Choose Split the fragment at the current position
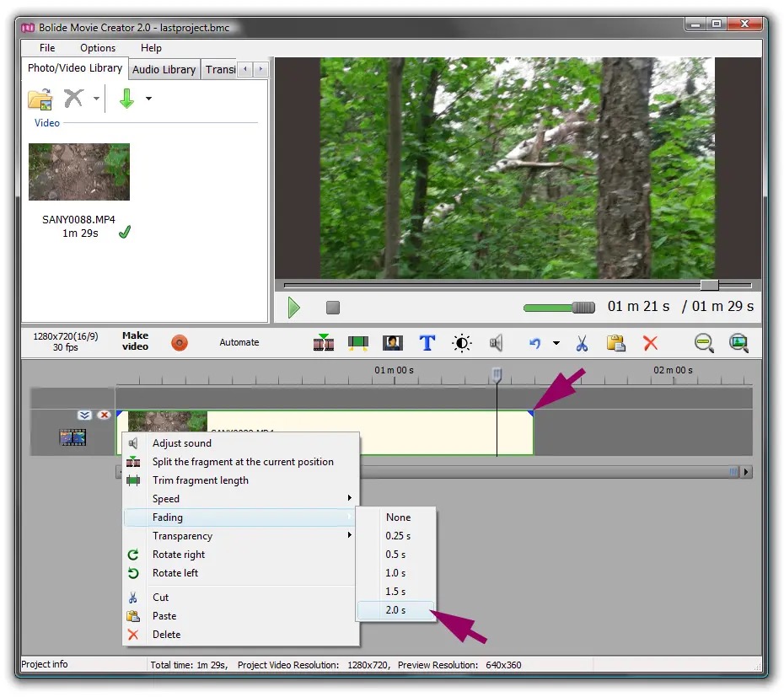Viewport: 784px width, 697px height. click(241, 462)
